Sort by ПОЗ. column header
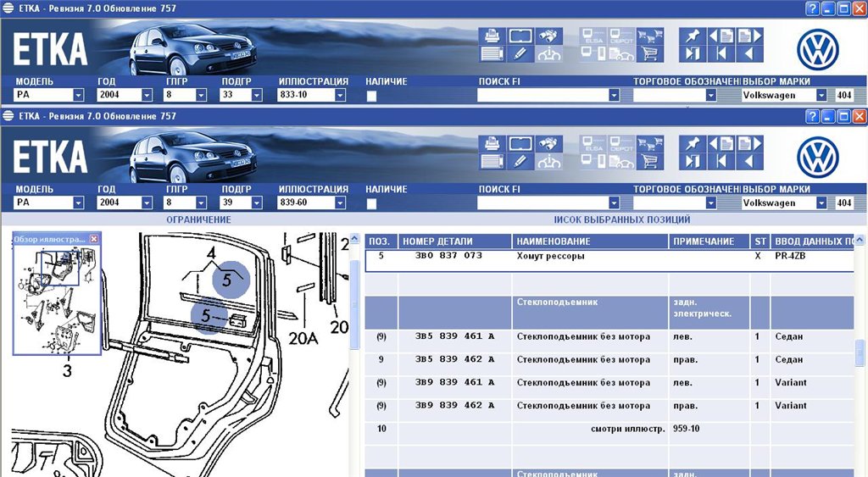Screen dimensions: 868x477 [381, 241]
